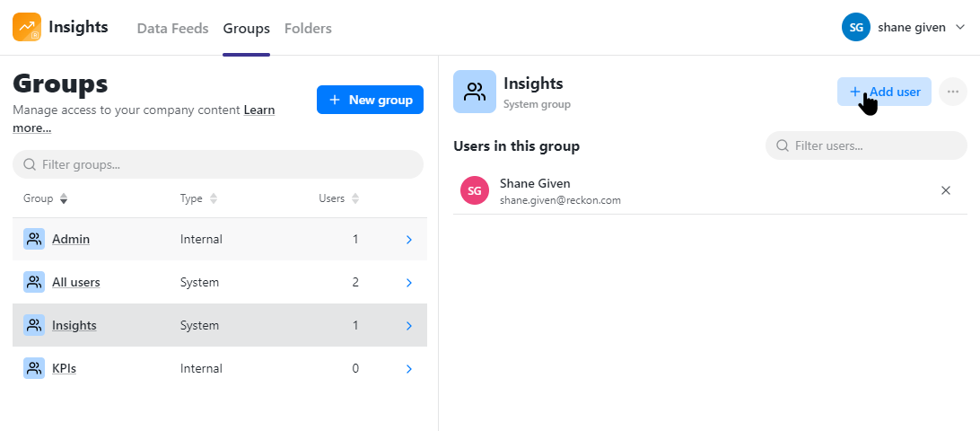980x431 pixels.
Task: Click the Filter users search field
Action: point(866,145)
